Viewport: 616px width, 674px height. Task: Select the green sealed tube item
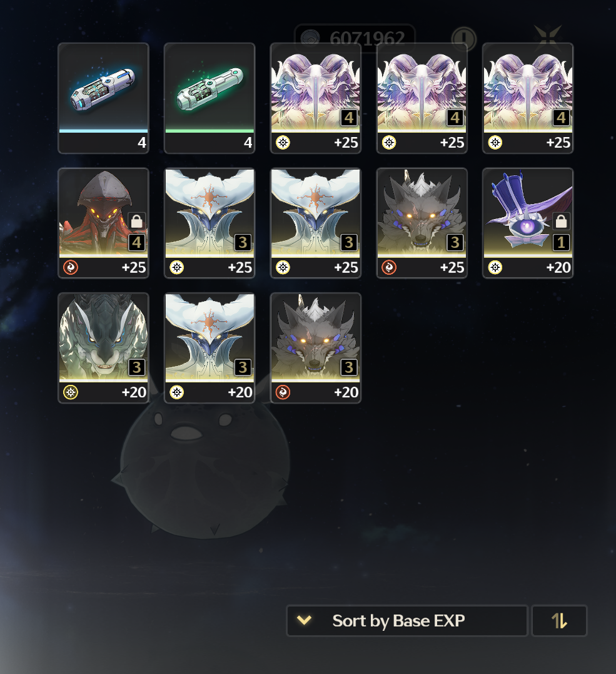point(210,98)
